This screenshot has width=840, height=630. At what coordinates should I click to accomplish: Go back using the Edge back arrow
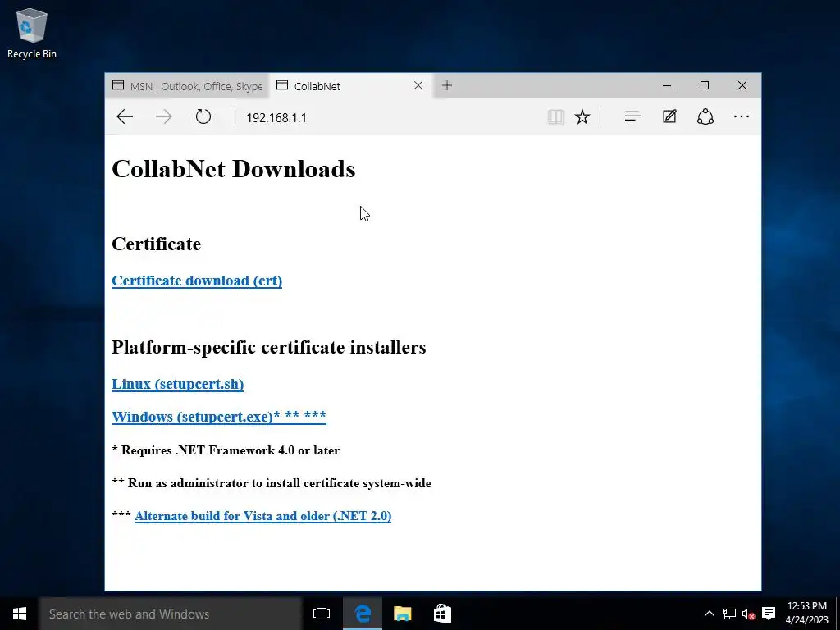tap(125, 116)
